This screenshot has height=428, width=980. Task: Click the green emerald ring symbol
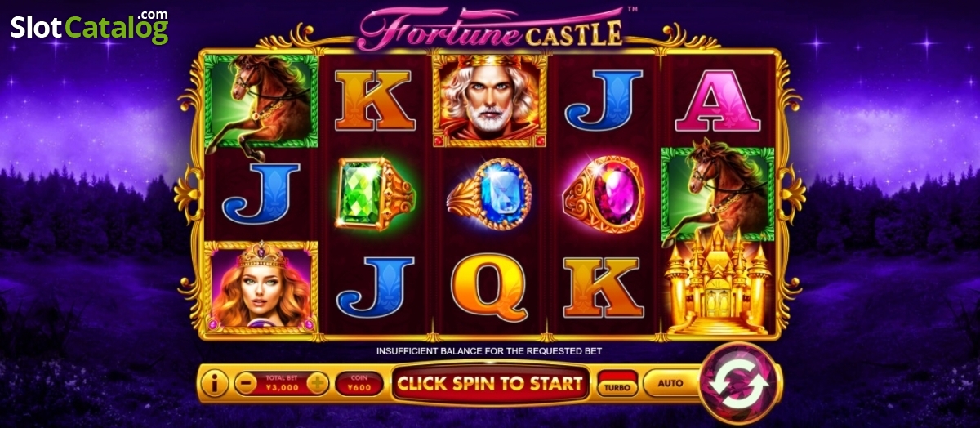(376, 194)
